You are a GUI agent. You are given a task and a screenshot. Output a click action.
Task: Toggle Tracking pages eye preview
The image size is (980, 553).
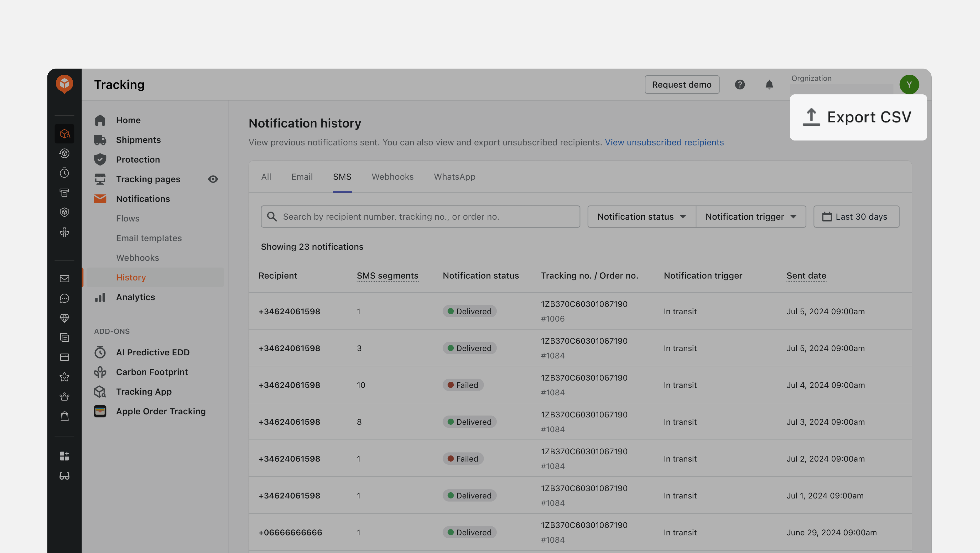(213, 179)
